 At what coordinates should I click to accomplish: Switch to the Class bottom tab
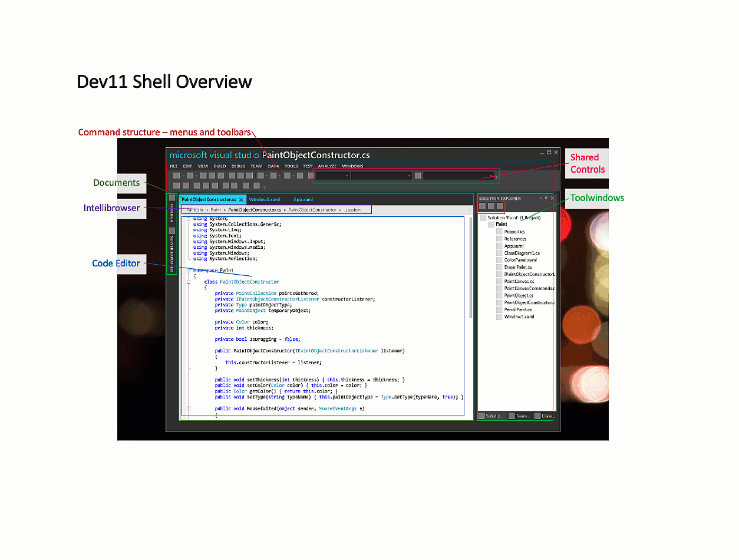pyautogui.click(x=545, y=416)
